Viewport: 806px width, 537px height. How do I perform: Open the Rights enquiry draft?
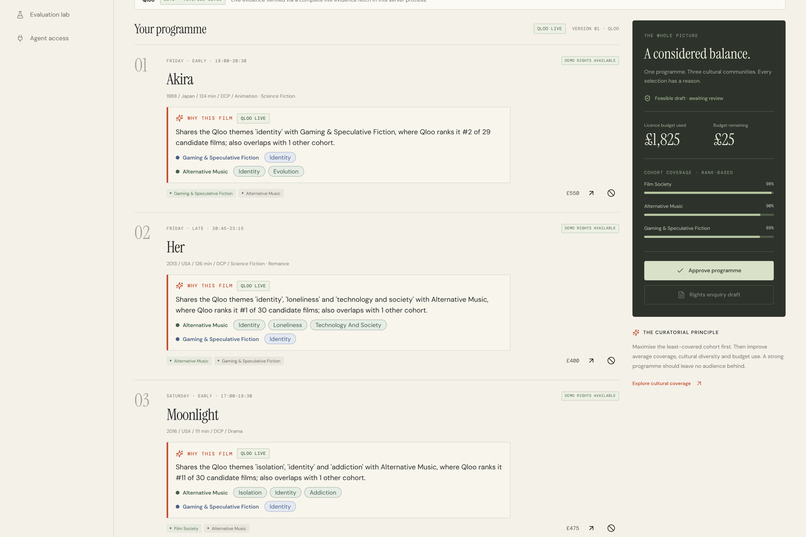(709, 295)
